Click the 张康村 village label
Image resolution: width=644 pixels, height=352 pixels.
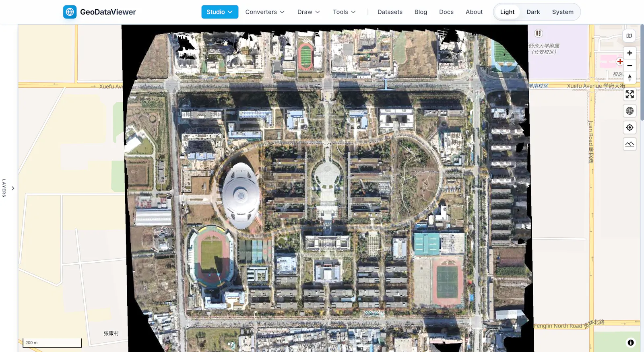(x=111, y=333)
